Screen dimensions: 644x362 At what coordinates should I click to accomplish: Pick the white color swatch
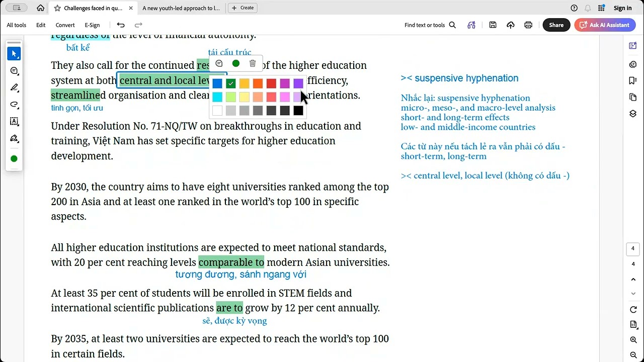coord(217,111)
